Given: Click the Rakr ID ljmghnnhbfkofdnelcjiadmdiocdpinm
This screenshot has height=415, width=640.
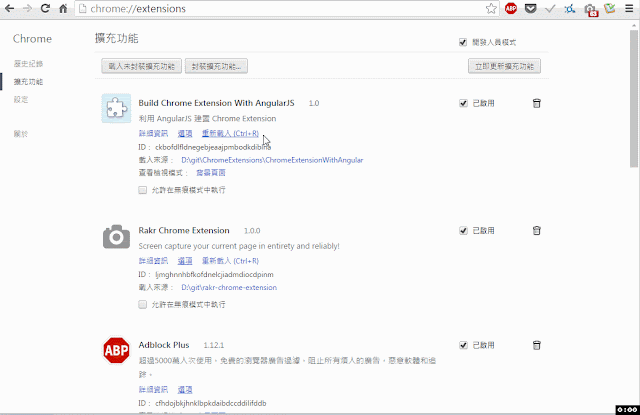Looking at the screenshot, I should 214,274.
